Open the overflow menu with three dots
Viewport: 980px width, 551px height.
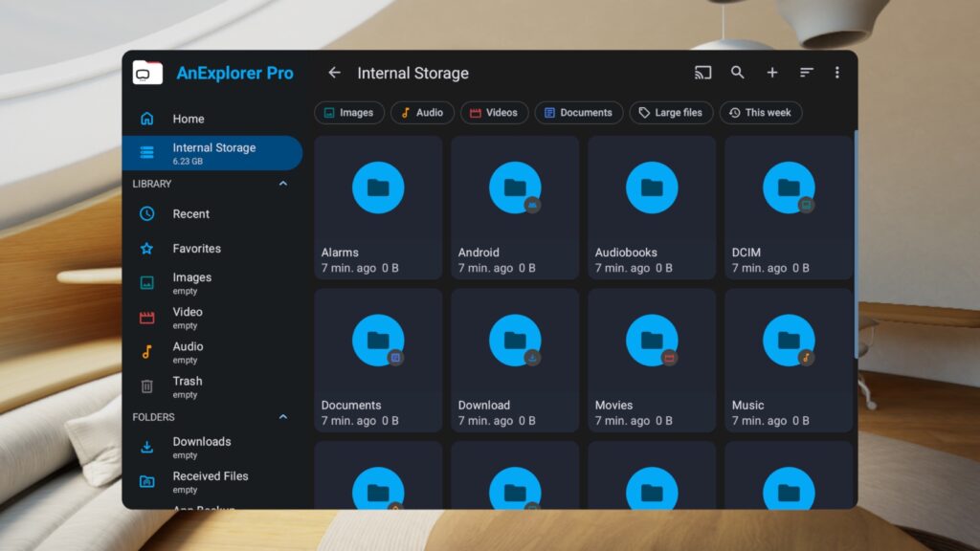[837, 72]
